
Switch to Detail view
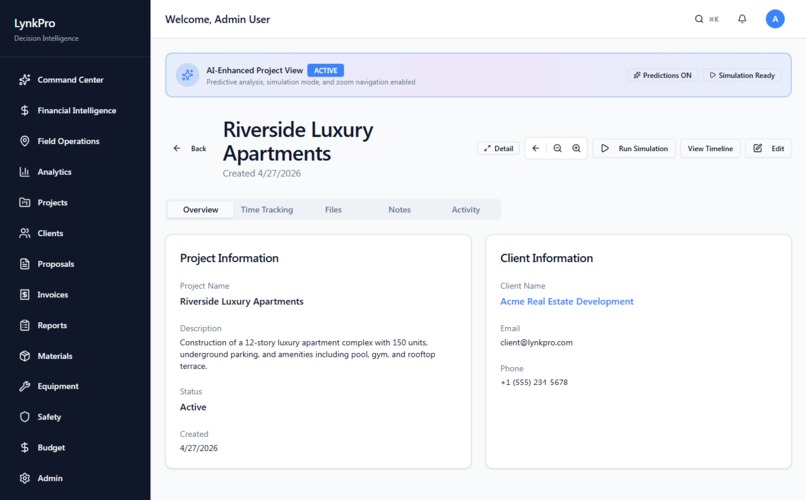click(x=499, y=149)
